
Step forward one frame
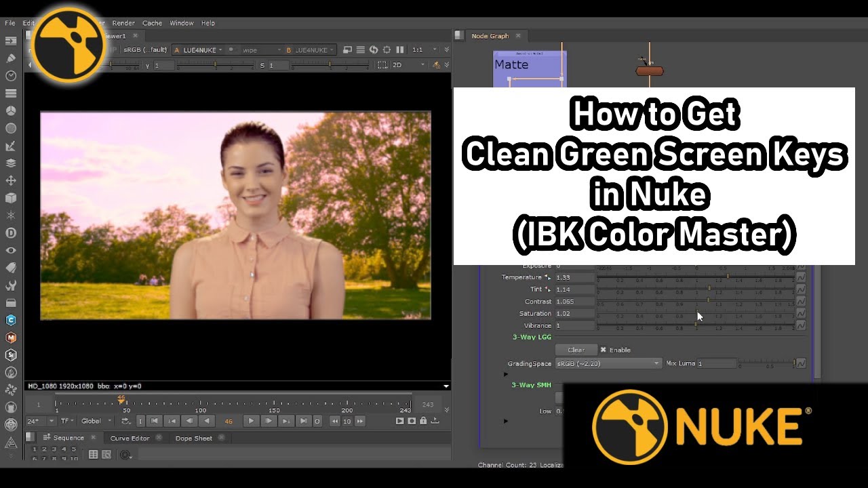tap(269, 421)
